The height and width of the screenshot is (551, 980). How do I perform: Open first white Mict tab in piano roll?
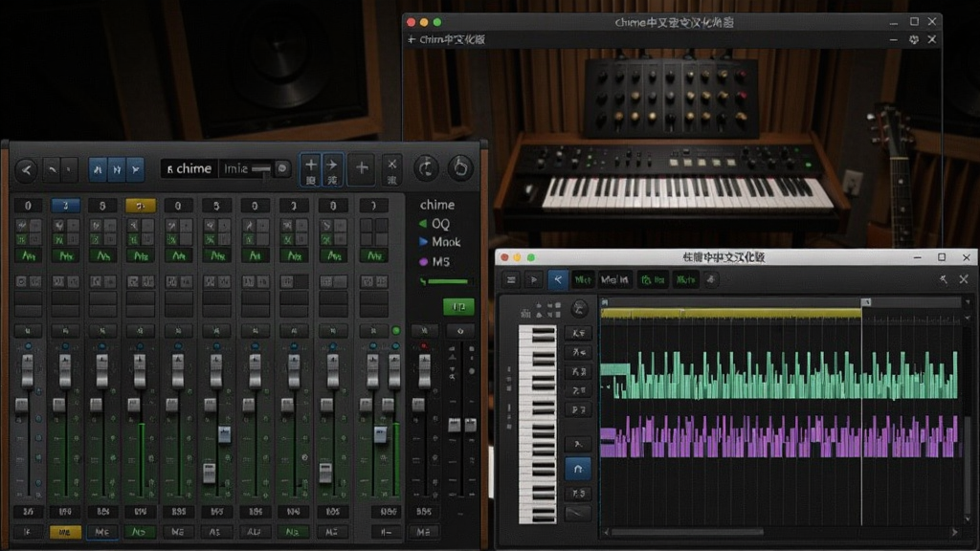[x=583, y=280]
